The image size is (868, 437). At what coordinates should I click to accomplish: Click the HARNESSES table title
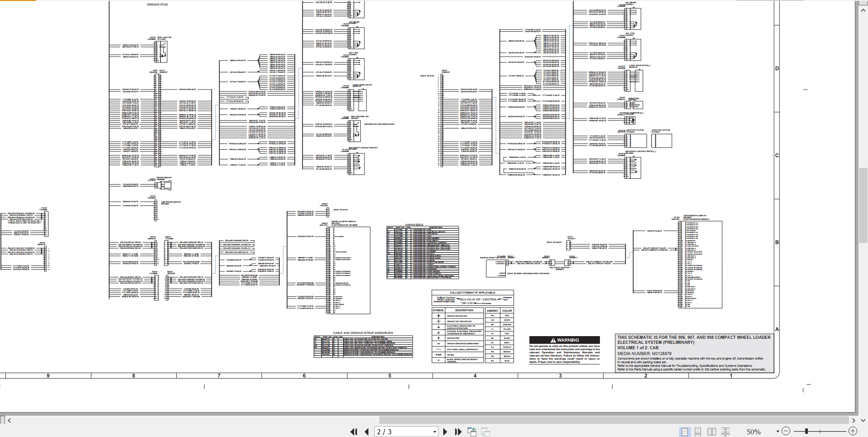(x=414, y=225)
